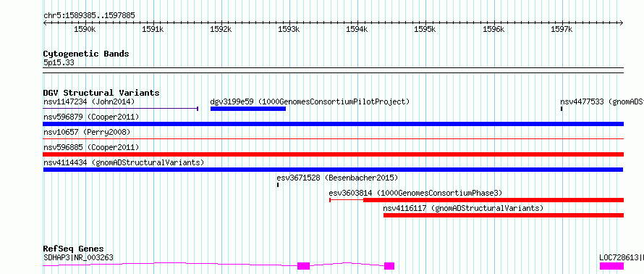
Task: Click the esv3671528 (Besenbacher2015) label
Action: click(338, 178)
